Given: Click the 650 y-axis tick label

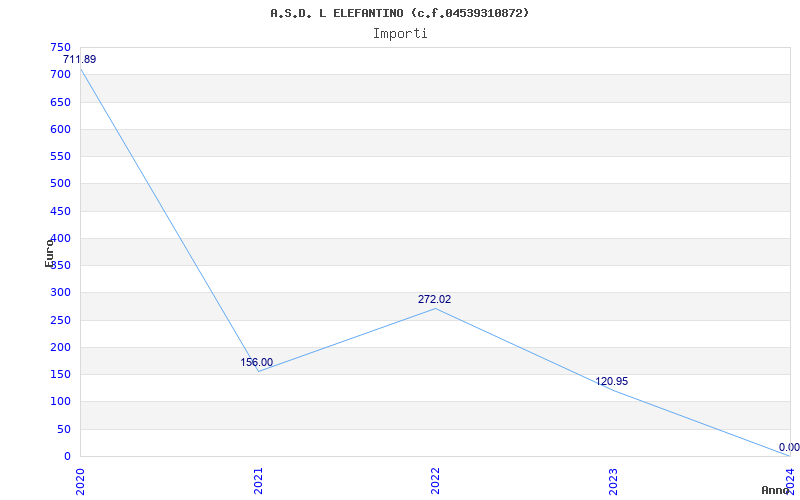Looking at the screenshot, I should point(60,102).
